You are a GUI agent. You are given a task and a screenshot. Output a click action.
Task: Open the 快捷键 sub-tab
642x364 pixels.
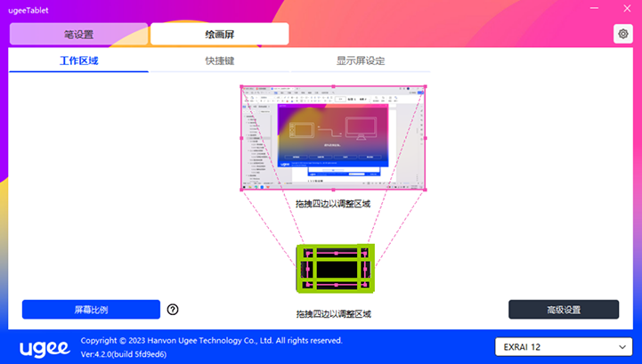coord(219,61)
